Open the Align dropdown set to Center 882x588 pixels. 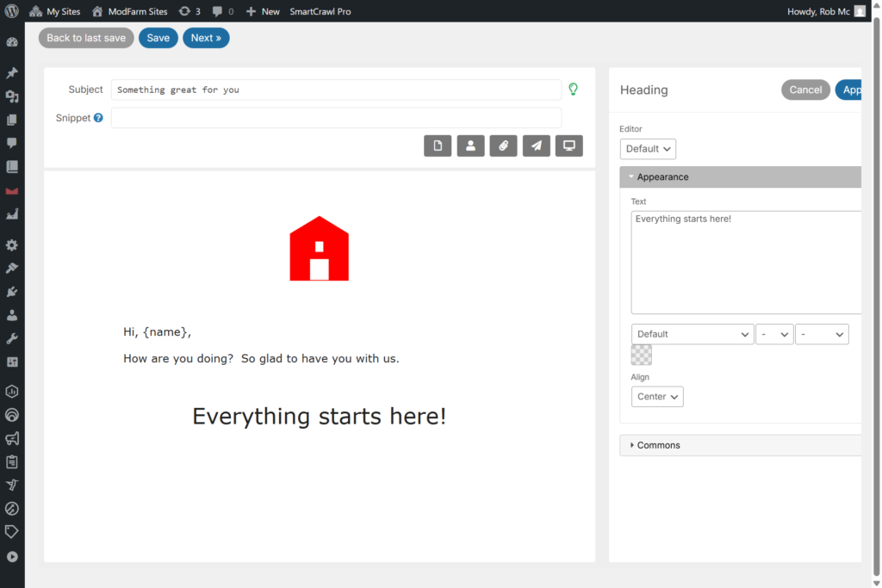[657, 397]
